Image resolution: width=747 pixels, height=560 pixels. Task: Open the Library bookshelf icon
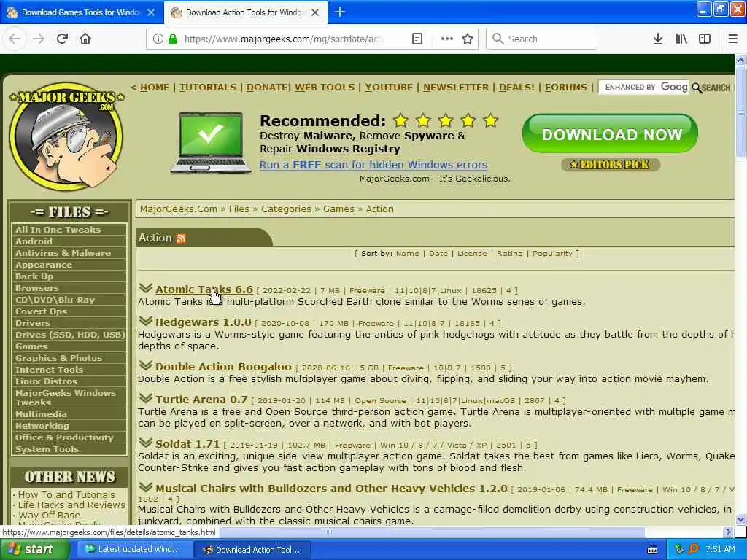[681, 39]
